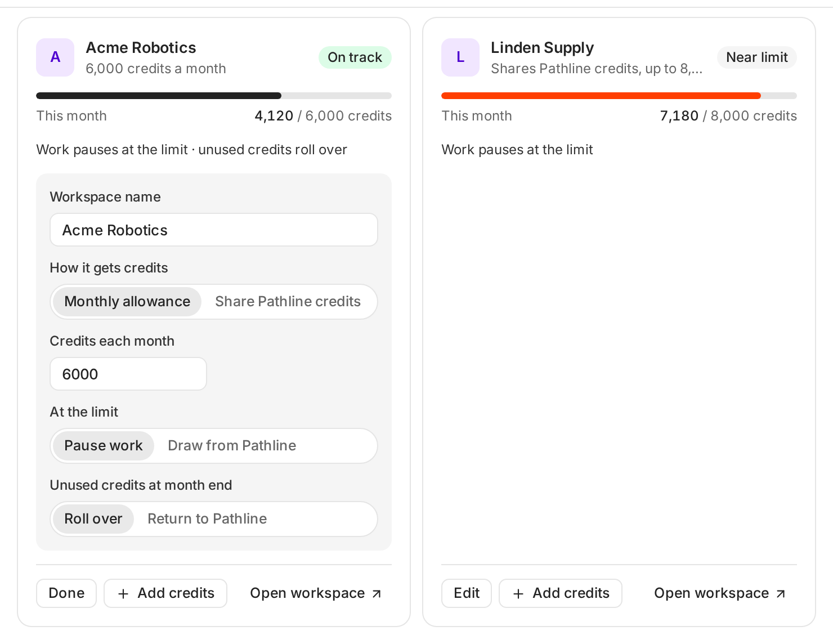The width and height of the screenshot is (833, 644).
Task: Open workspace link for Acme Robotics
Action: [316, 593]
